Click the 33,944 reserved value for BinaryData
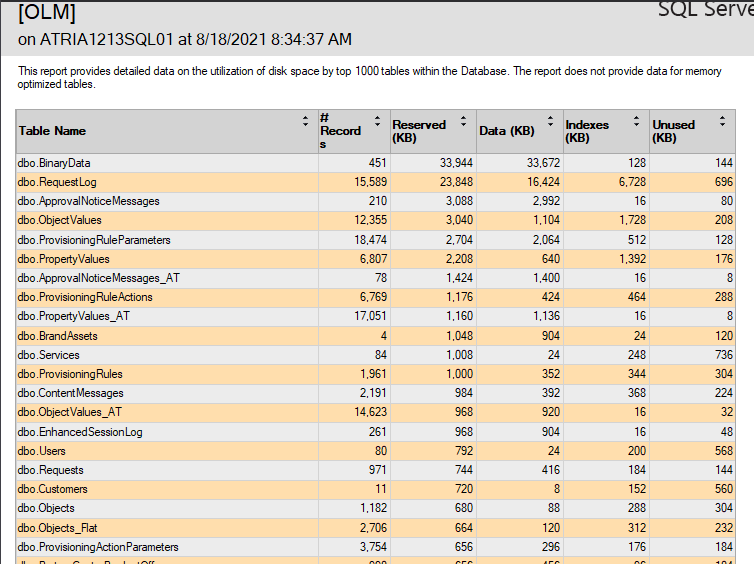 click(456, 163)
